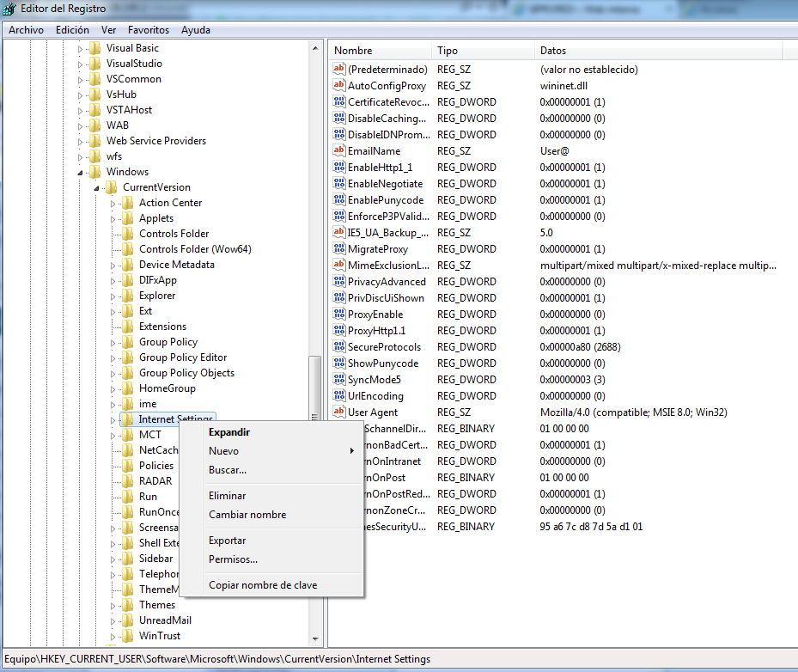Collapse the CurrentVersion key
798x672 pixels.
point(96,187)
